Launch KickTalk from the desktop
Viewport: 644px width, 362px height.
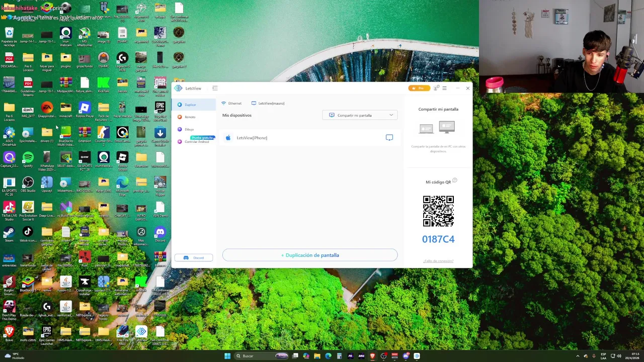pos(103,85)
